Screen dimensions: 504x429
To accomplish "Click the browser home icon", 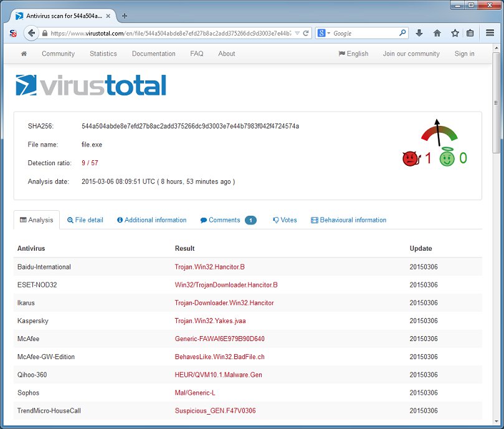I will (437, 33).
